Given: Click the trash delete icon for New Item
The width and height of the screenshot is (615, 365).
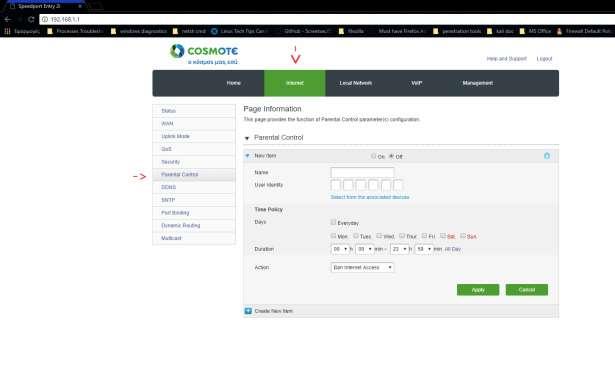Looking at the screenshot, I should click(x=547, y=156).
